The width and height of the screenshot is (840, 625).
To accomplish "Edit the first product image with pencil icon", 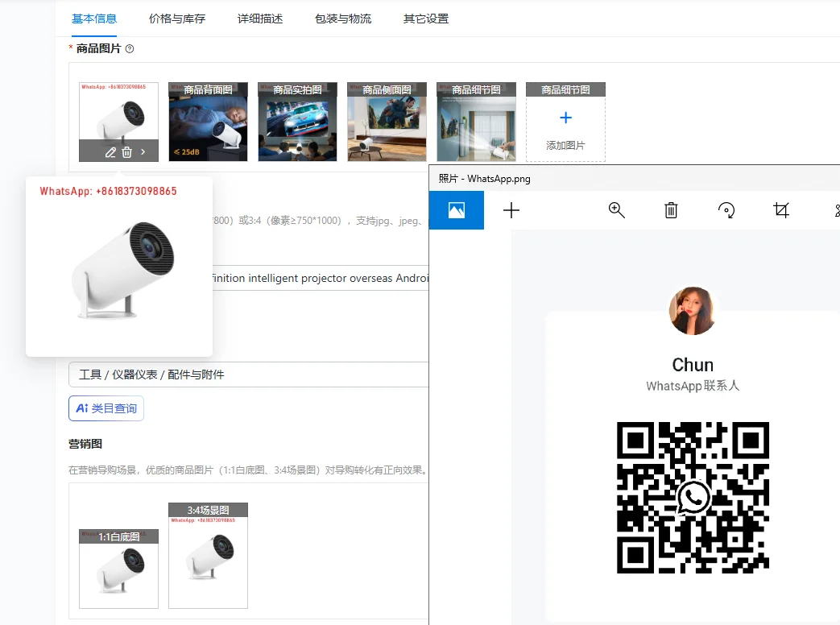I will click(110, 152).
